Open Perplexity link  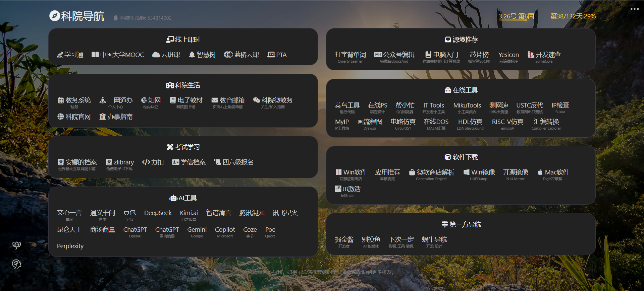[70, 246]
